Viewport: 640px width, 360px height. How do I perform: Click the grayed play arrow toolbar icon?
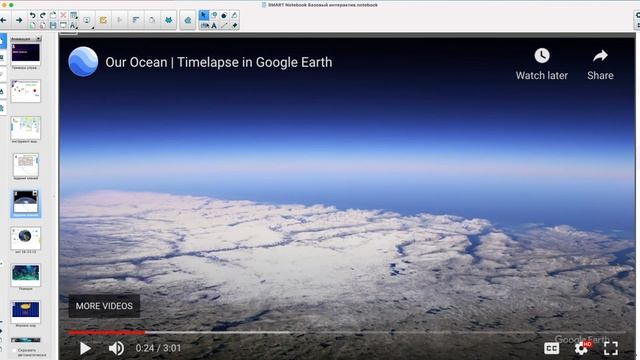(119, 20)
